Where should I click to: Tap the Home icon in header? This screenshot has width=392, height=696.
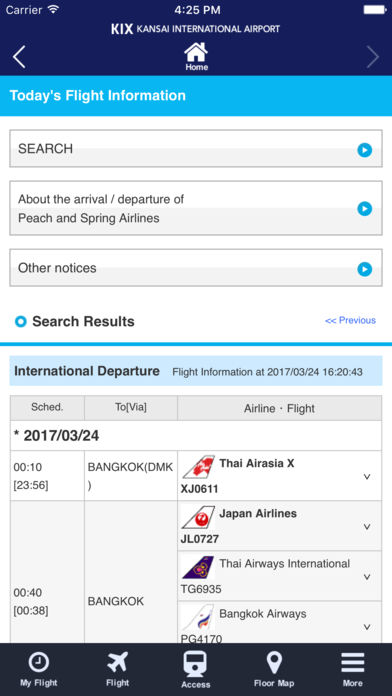click(196, 57)
